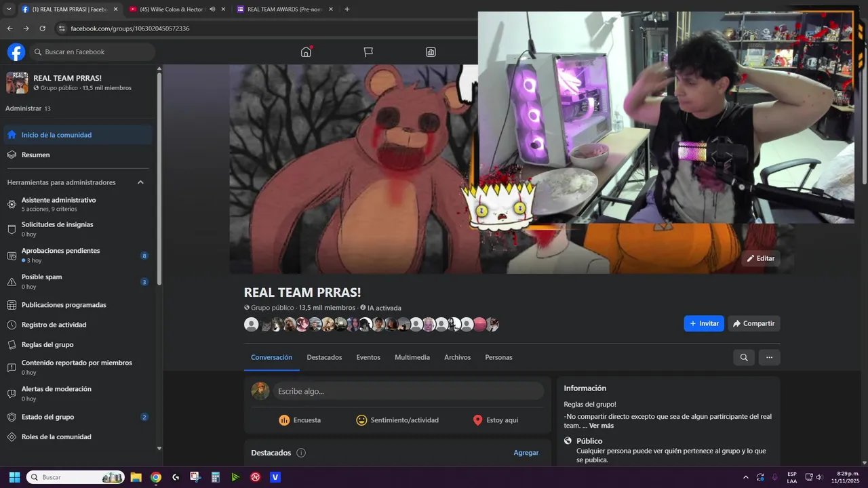The height and width of the screenshot is (488, 868).
Task: Open the Eventos tab
Action: 368,357
